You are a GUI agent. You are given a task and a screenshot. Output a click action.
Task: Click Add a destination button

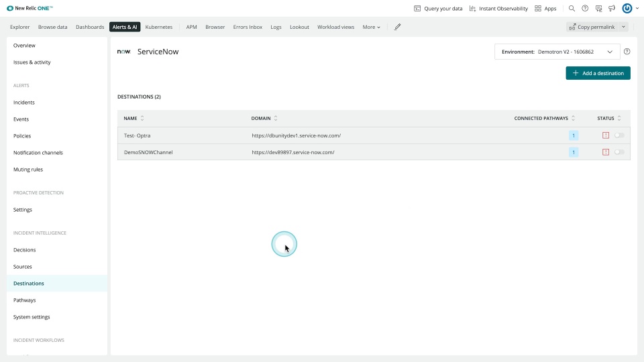coord(598,73)
